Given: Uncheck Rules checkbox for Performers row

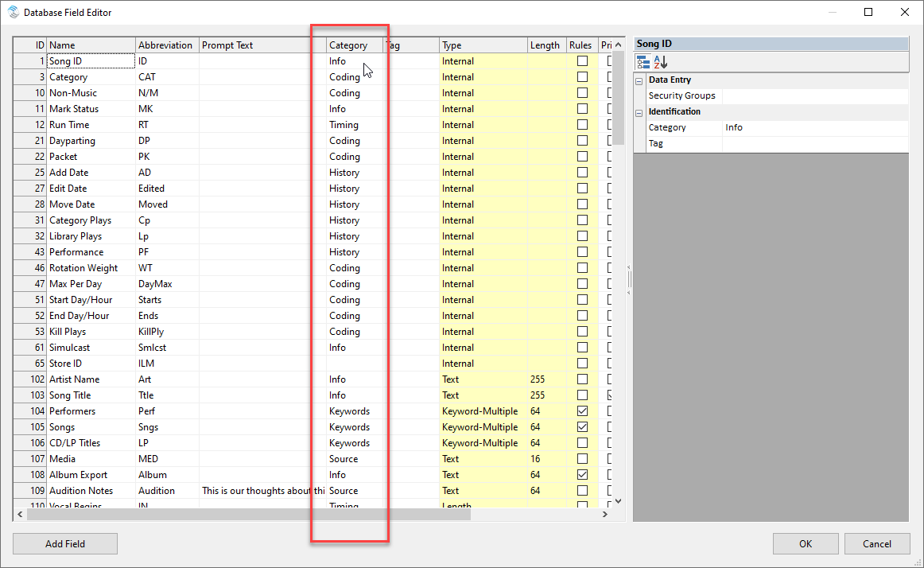Looking at the screenshot, I should [x=582, y=411].
